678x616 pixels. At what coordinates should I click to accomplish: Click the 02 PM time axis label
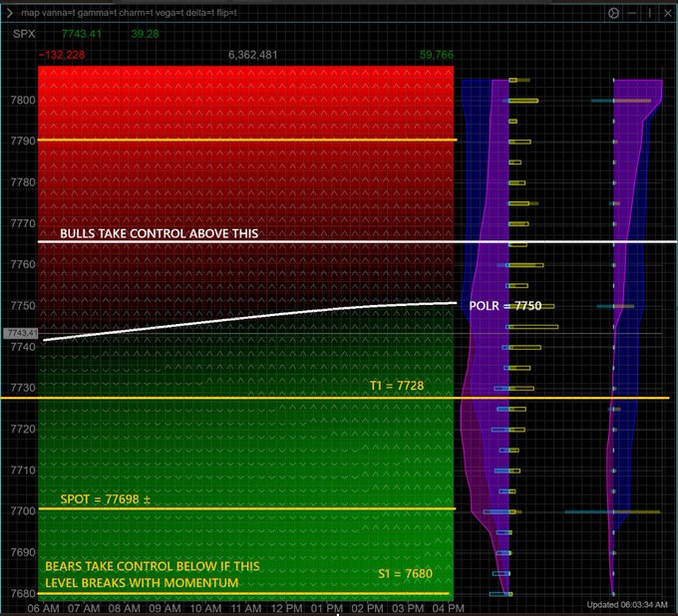367,609
